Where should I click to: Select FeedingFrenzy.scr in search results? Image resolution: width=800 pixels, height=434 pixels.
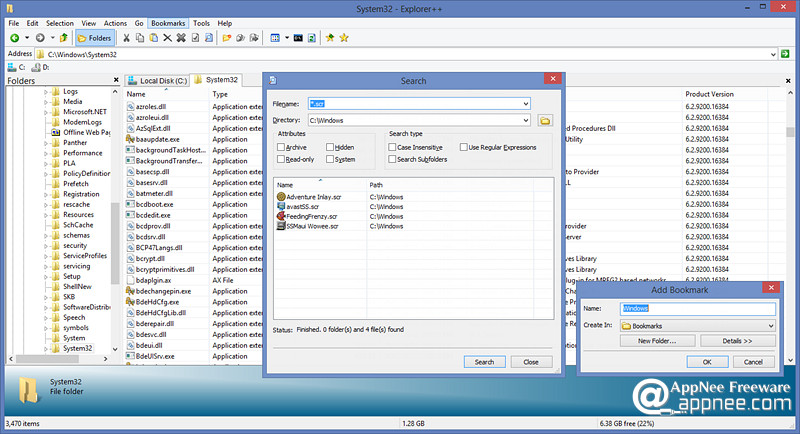313,216
